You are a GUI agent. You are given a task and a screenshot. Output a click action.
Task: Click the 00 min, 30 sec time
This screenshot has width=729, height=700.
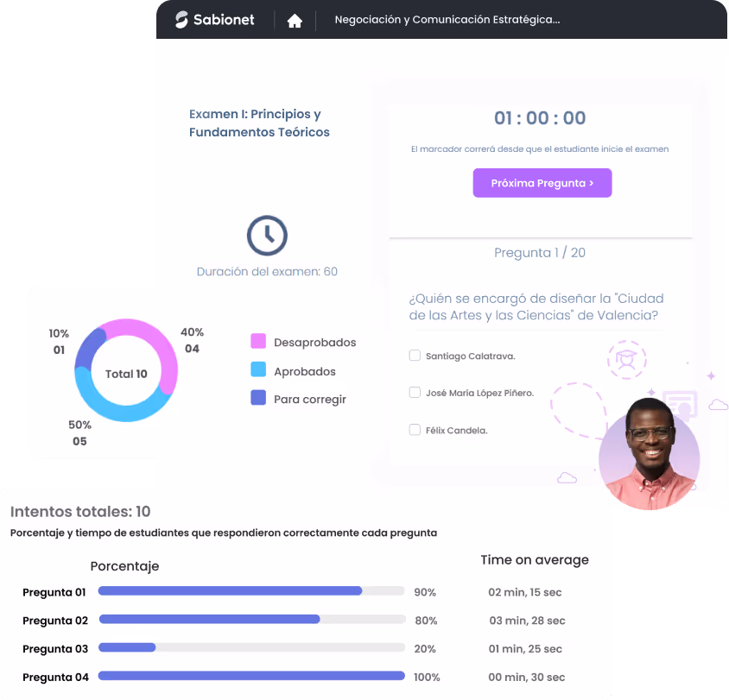527,678
